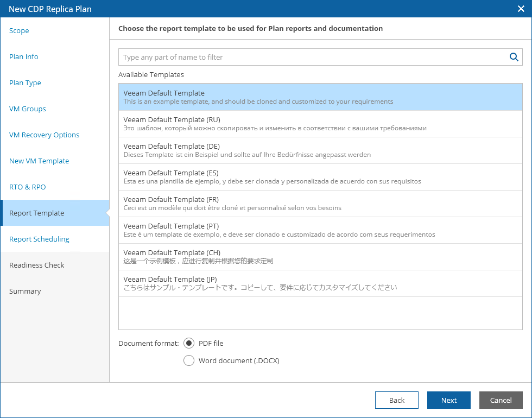The width and height of the screenshot is (532, 418).
Task: Open the VM Groups step
Action: pos(28,109)
